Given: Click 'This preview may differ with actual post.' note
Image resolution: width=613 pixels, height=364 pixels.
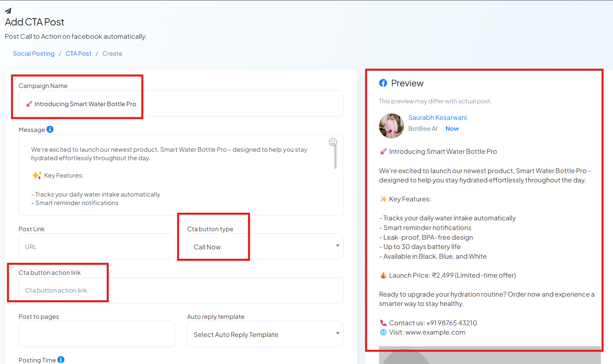Looking at the screenshot, I should pyautogui.click(x=435, y=101).
